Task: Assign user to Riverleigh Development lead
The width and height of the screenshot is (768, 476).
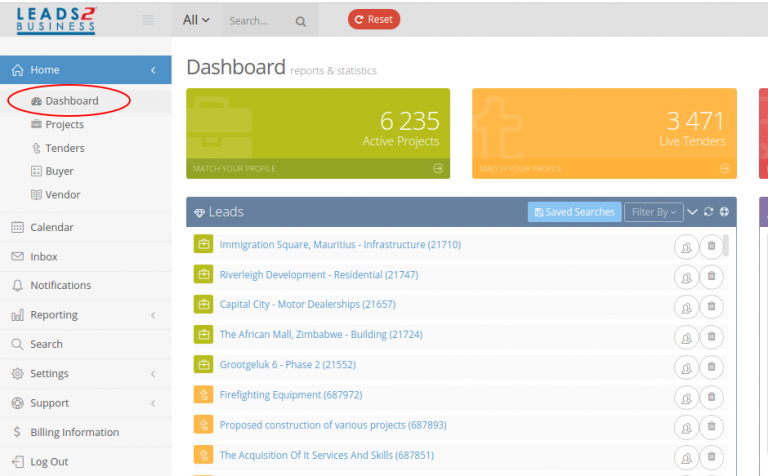Action: tap(686, 277)
